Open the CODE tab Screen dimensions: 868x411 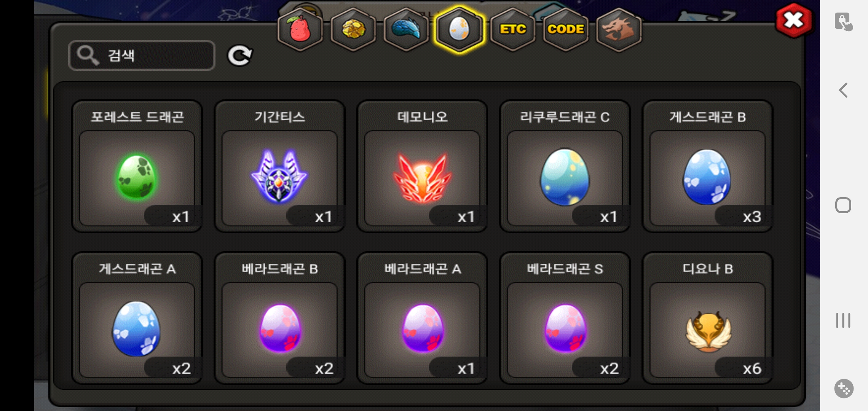[566, 30]
